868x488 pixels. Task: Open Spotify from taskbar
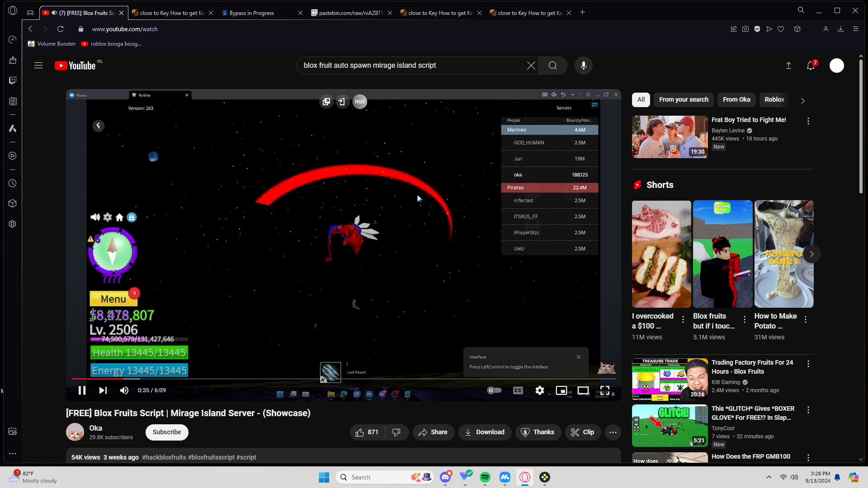(x=485, y=477)
